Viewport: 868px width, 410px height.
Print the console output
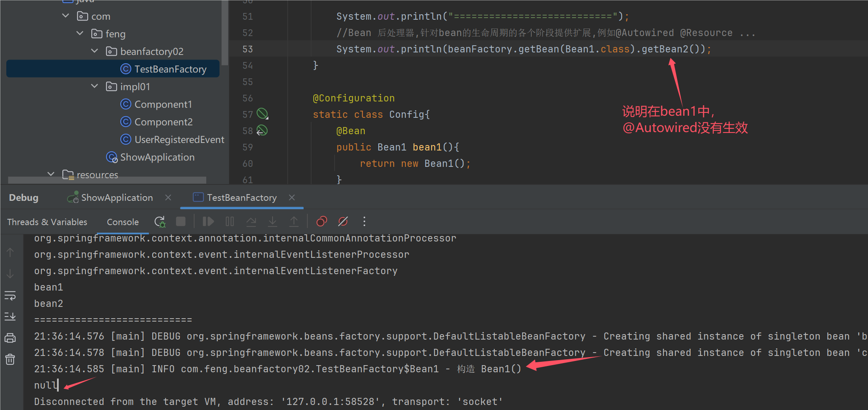10,338
